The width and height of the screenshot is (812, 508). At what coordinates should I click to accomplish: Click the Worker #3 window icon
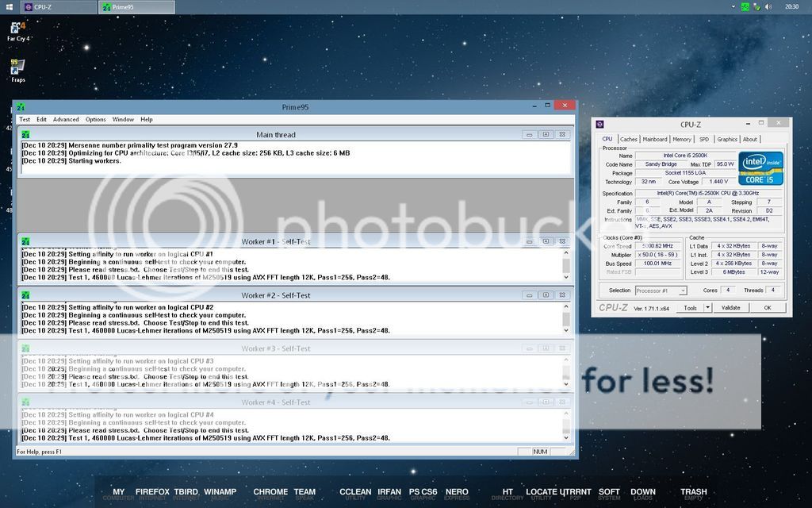tap(25, 349)
